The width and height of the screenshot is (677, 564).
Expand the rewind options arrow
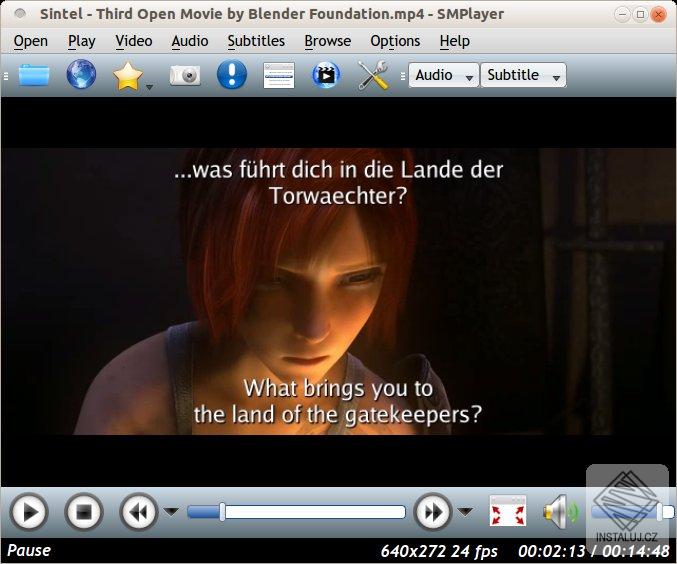[x=171, y=512]
